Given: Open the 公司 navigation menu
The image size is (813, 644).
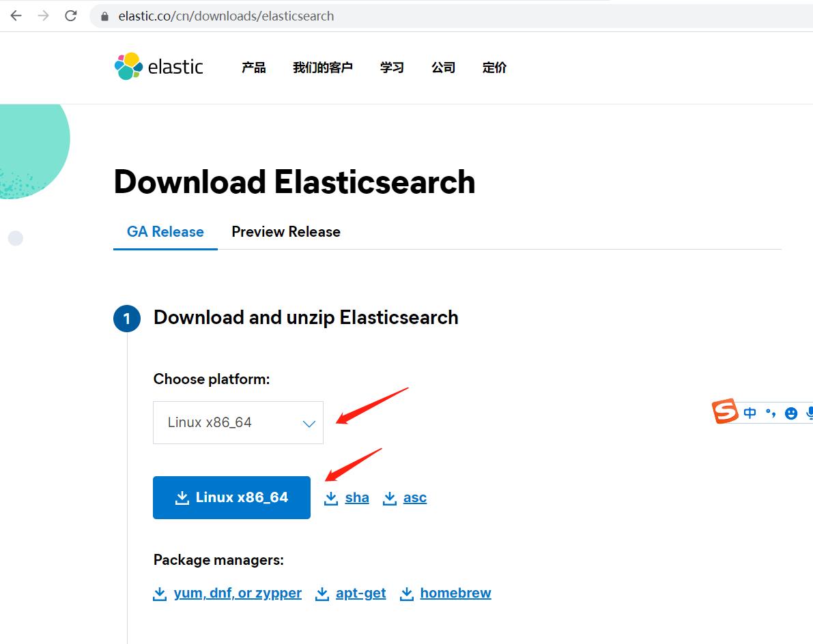Looking at the screenshot, I should (443, 68).
